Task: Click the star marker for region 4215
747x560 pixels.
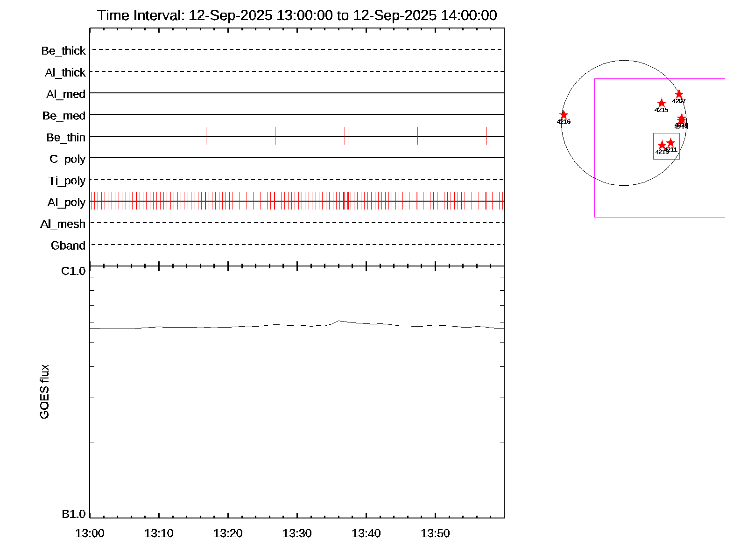Action: pos(661,103)
